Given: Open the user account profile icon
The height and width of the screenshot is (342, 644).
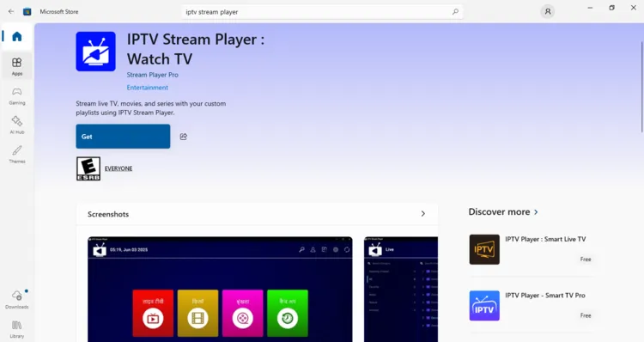Looking at the screenshot, I should tap(548, 11).
